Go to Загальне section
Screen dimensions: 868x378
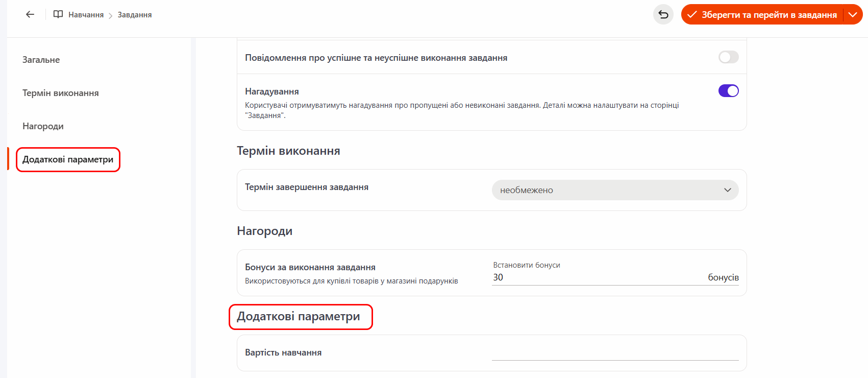coord(41,60)
